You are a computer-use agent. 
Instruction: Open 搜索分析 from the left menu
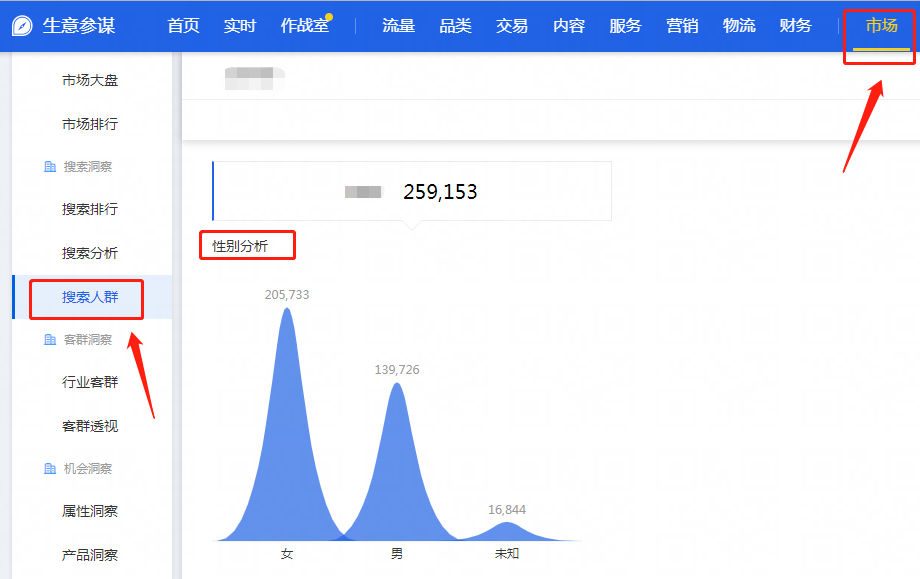[x=90, y=253]
